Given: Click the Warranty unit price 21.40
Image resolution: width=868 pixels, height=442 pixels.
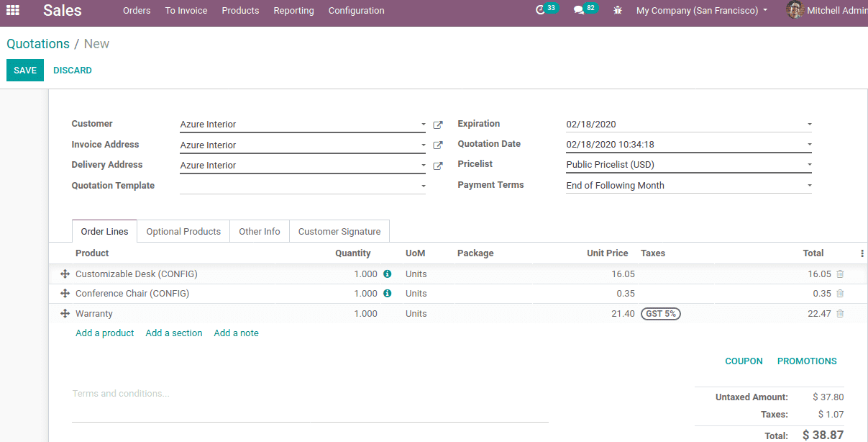Looking at the screenshot, I should pos(623,314).
